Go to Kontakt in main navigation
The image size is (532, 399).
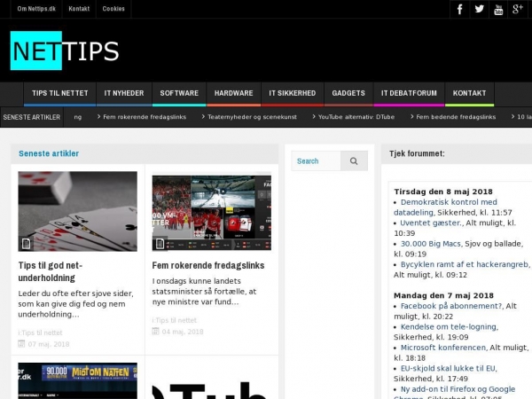click(469, 93)
